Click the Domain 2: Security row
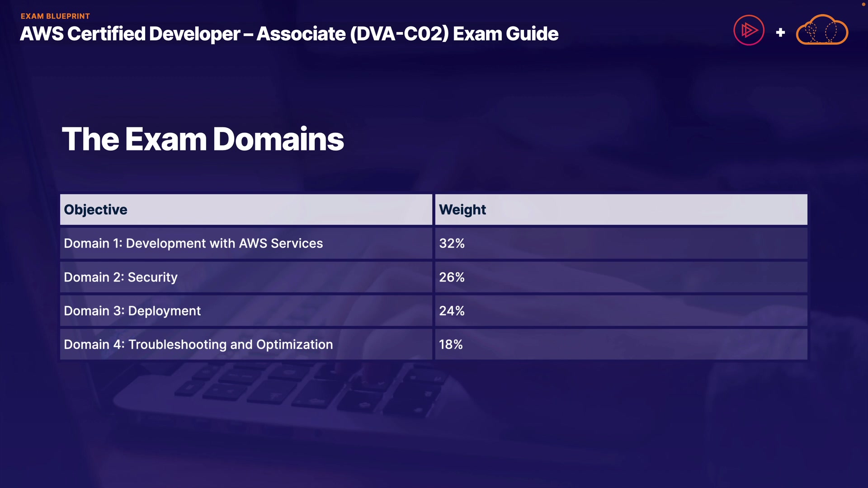 pos(121,277)
